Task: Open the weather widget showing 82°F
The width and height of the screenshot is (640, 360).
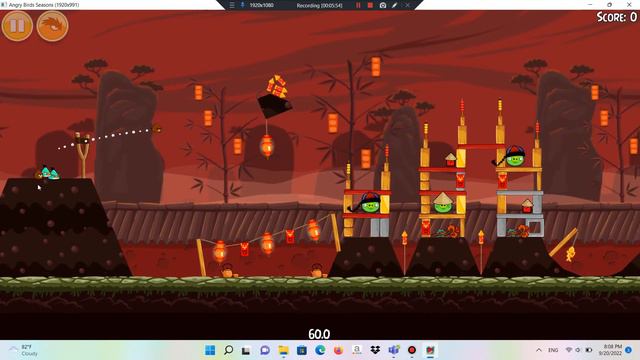Action: [x=24, y=350]
